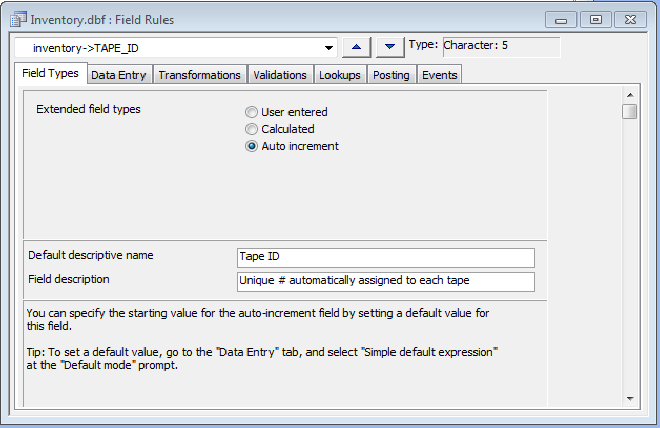Switch to the Field Types tab
660x428 pixels.
pyautogui.click(x=51, y=73)
